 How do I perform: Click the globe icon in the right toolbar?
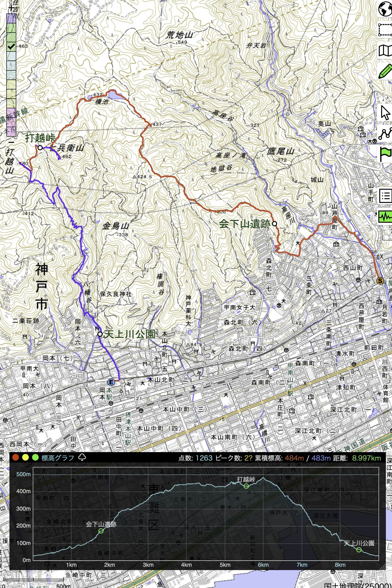(385, 9)
